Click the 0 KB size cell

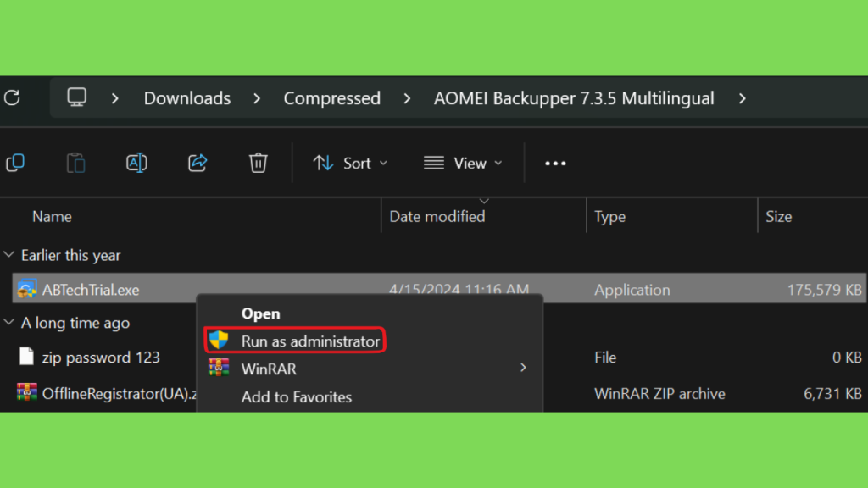[x=847, y=358]
